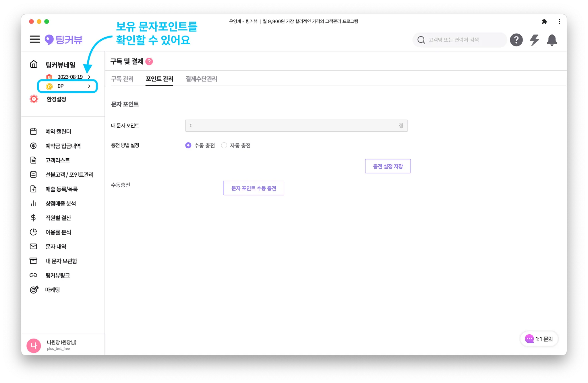Screen dimensions: 588x383
Task: Expand the 0P points chevron
Action: (x=89, y=86)
